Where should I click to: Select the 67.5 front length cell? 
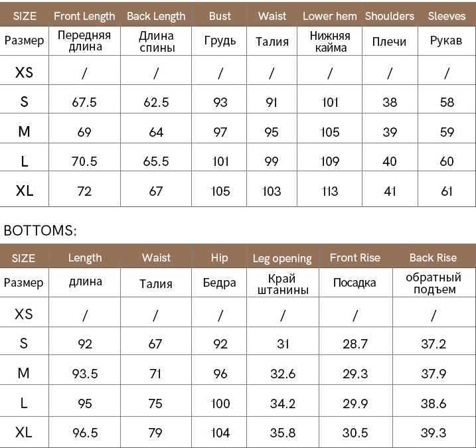coord(84,102)
